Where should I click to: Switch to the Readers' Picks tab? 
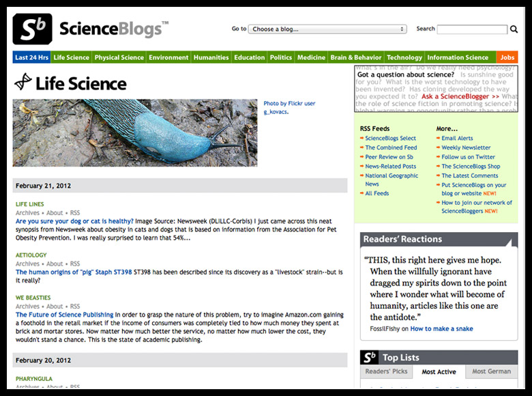[x=385, y=372]
